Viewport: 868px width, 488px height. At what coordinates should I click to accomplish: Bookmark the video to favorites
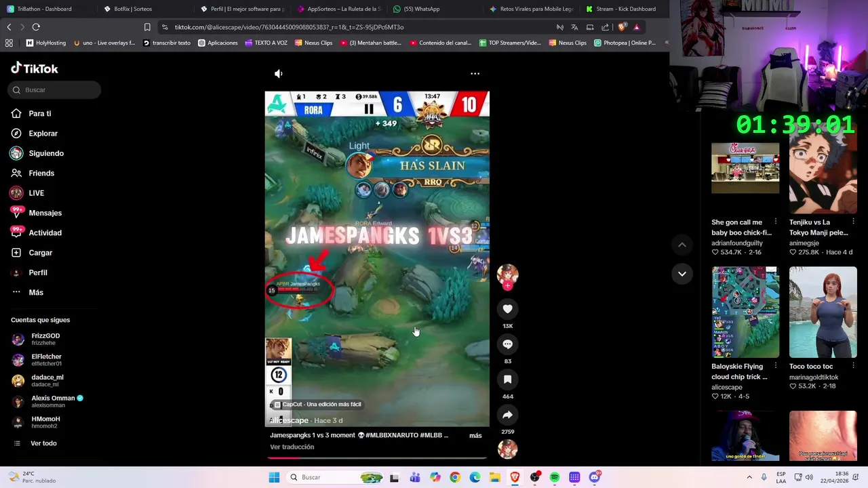(x=507, y=380)
